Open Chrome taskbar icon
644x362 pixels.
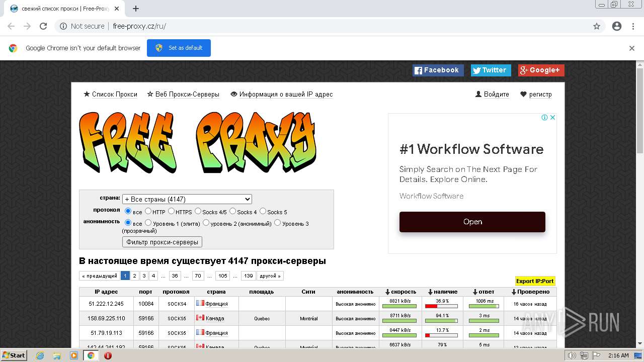click(91, 355)
